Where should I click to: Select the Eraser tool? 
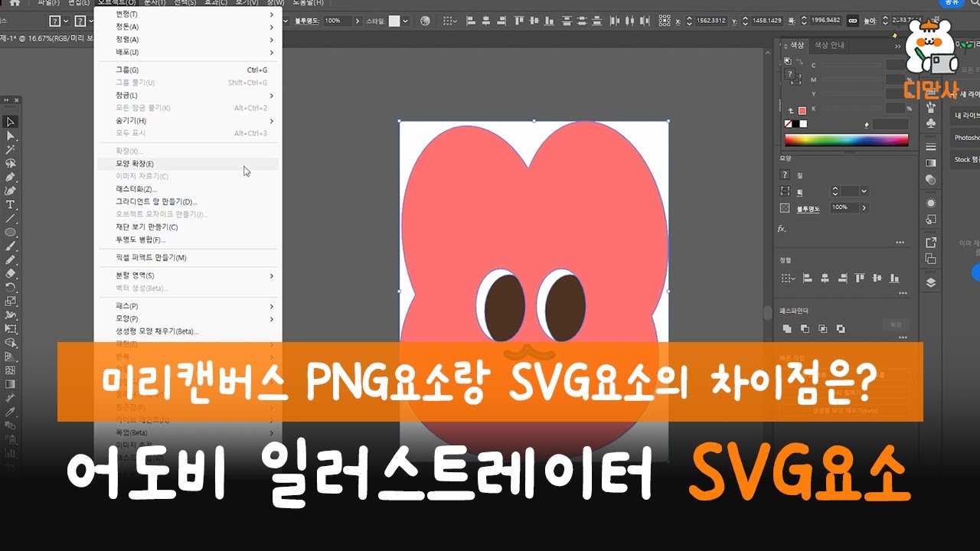click(11, 273)
